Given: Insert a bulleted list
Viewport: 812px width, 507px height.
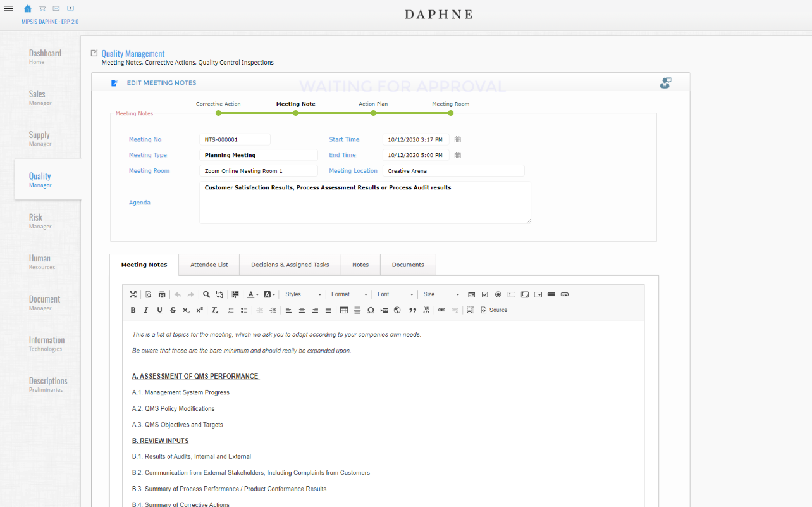Looking at the screenshot, I should [x=244, y=310].
